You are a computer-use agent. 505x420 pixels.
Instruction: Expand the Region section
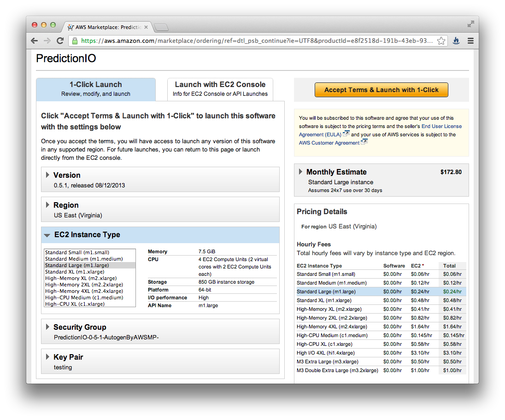47,204
